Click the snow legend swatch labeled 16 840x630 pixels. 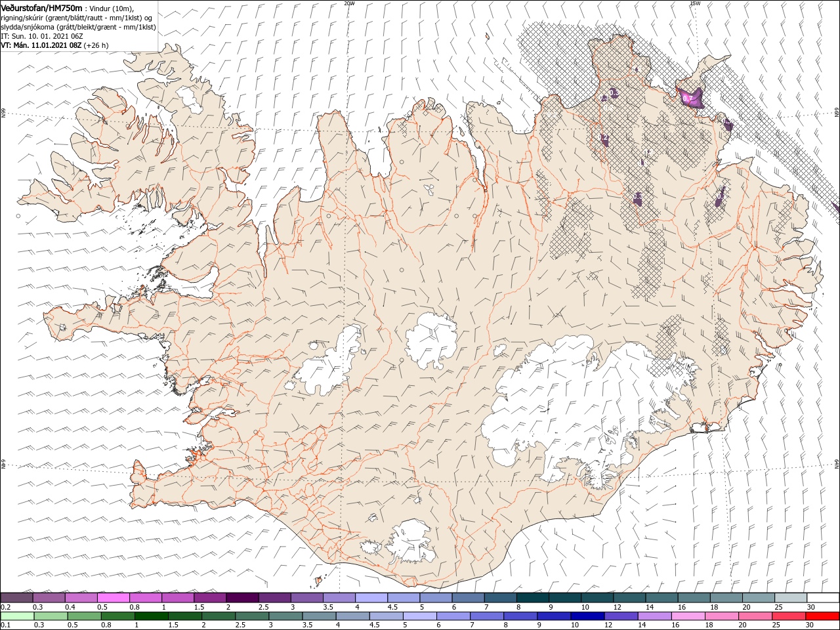(694, 598)
